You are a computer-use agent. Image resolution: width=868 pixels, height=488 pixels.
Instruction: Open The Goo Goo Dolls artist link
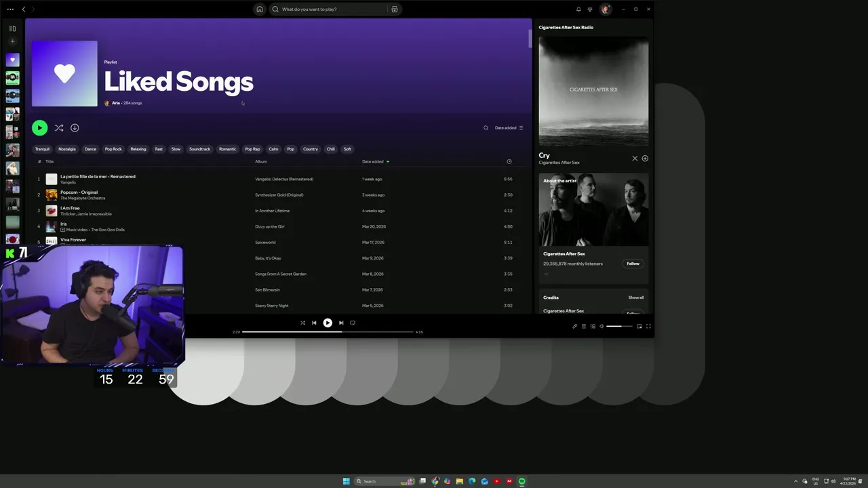click(x=108, y=230)
